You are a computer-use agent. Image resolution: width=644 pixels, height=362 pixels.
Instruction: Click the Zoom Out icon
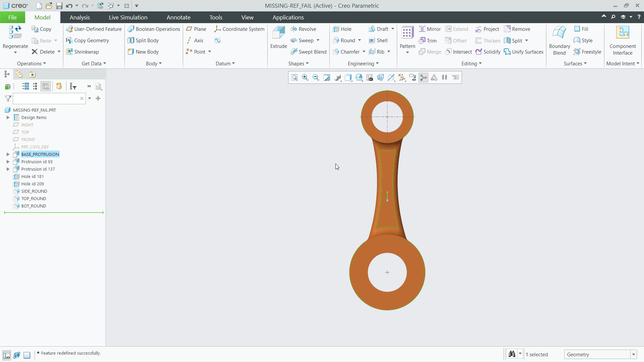[316, 77]
